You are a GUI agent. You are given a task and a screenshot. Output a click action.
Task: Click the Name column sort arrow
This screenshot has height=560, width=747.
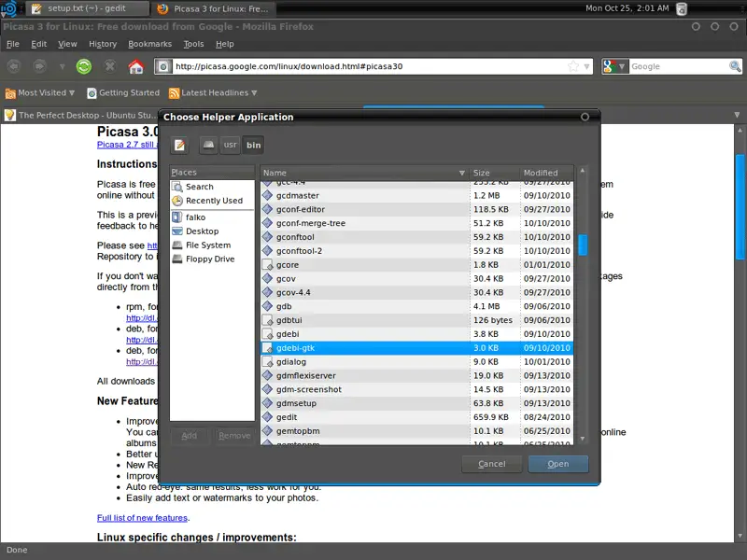(461, 173)
